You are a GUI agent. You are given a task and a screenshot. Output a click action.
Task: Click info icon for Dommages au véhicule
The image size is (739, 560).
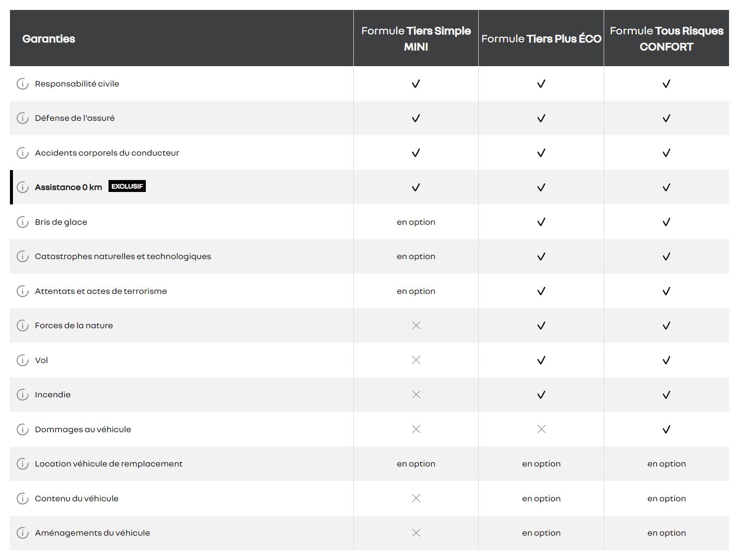pyautogui.click(x=22, y=429)
